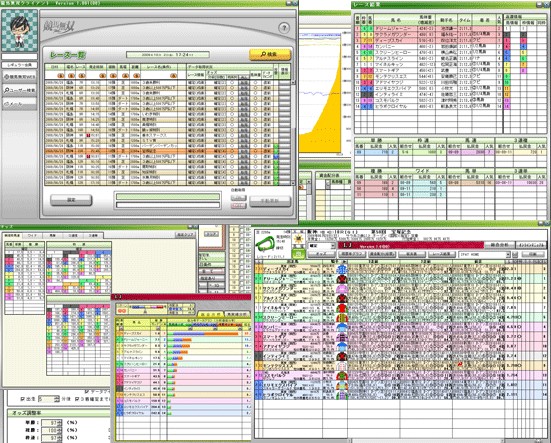Adjust the 複勝 percentage spinner
The image size is (551, 443).
pos(52,430)
